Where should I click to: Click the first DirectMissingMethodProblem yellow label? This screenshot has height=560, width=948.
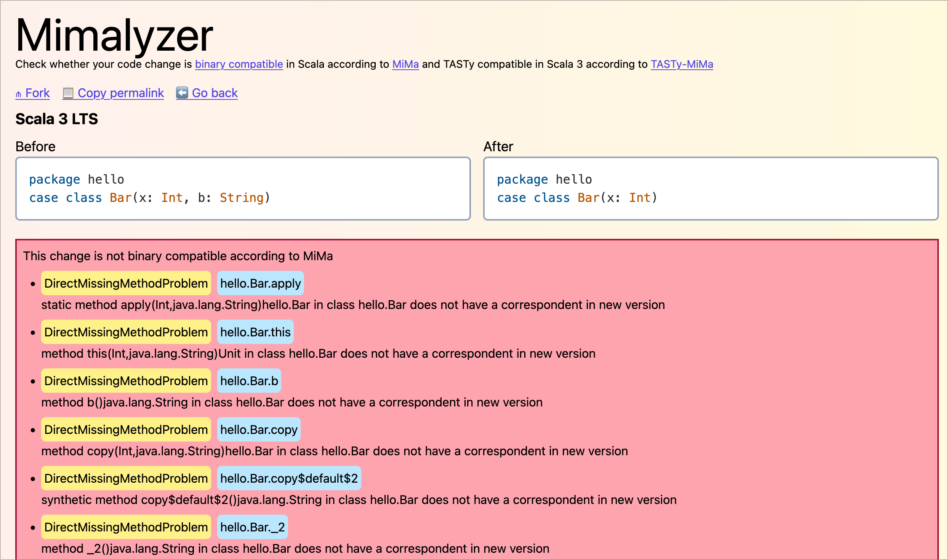(126, 283)
